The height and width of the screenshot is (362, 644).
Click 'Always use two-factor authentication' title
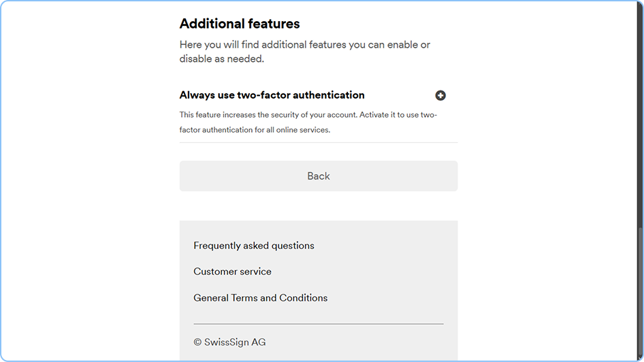272,95
